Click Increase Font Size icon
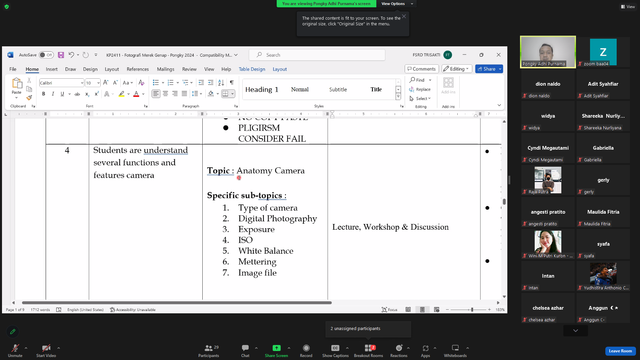640x360 pixels. tap(106, 82)
